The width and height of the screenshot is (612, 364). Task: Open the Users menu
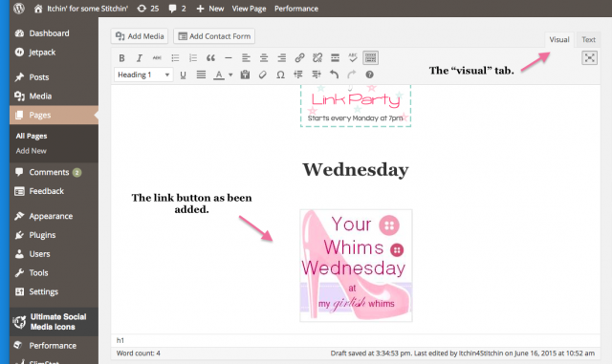tap(54, 254)
